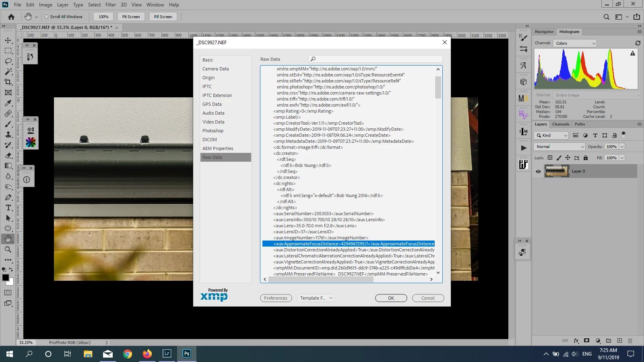This screenshot has height=362, width=644.
Task: Open the histogram Source dropdown
Action: [597, 95]
